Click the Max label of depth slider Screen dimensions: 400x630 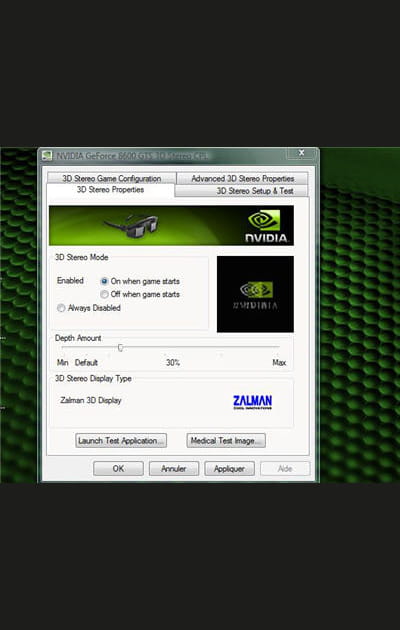pyautogui.click(x=279, y=363)
